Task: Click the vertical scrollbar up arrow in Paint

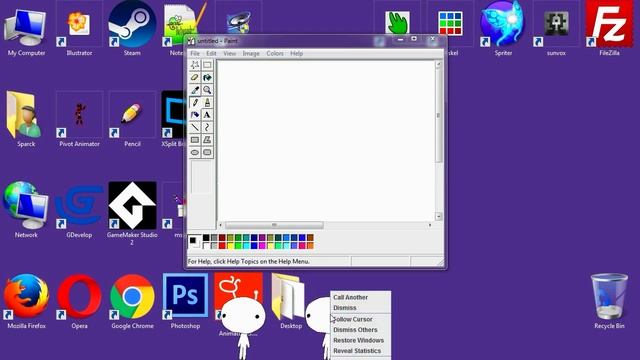Action: click(439, 64)
